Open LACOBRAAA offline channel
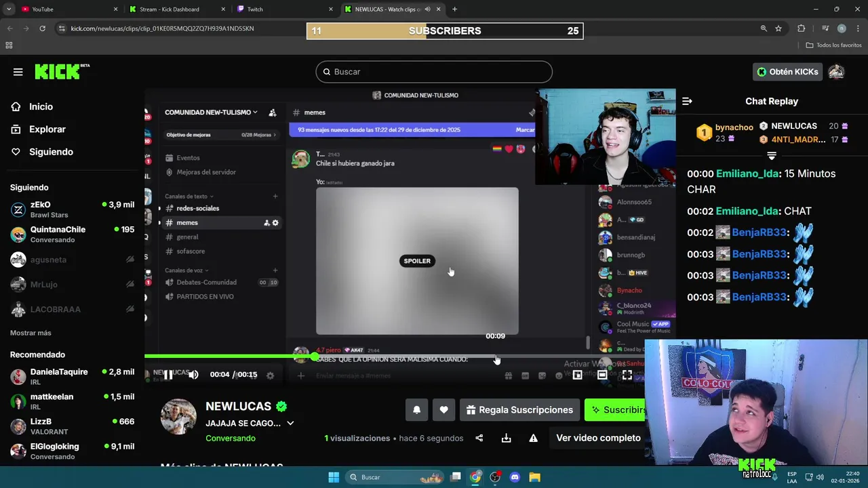 pos(72,309)
